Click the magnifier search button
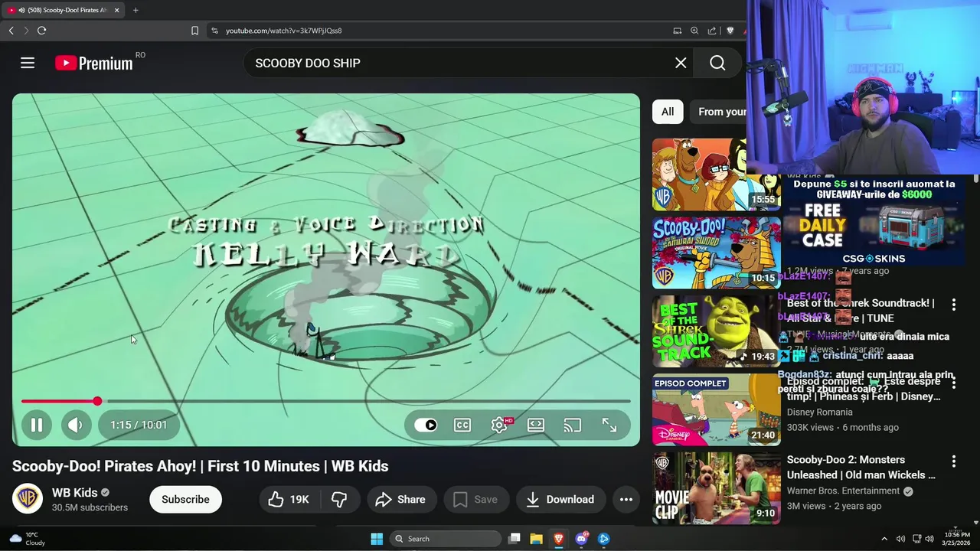 (717, 63)
